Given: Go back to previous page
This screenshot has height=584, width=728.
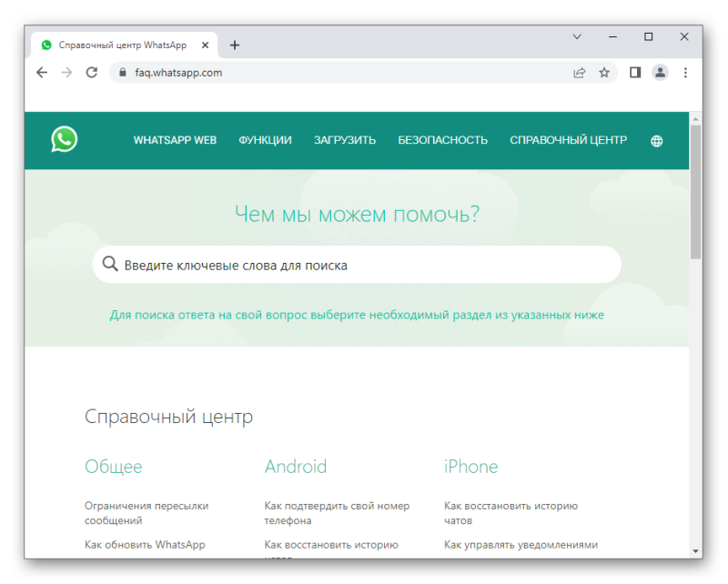Looking at the screenshot, I should pyautogui.click(x=42, y=73).
